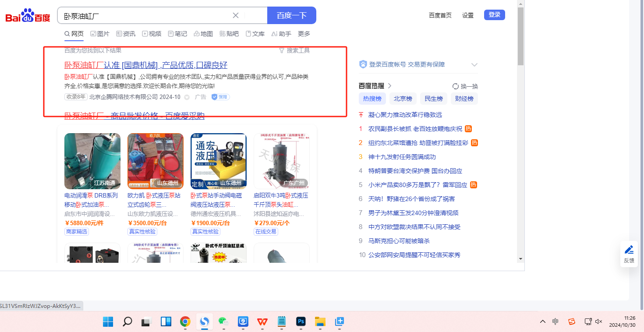Select the 网页 tab
This screenshot has height=332, width=644.
click(74, 34)
